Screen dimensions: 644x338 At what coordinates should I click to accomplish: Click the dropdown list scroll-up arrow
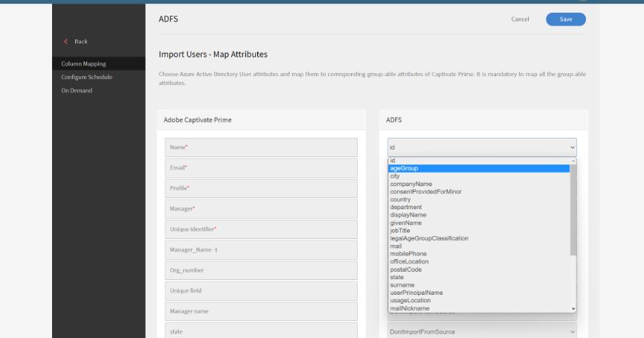(573, 161)
